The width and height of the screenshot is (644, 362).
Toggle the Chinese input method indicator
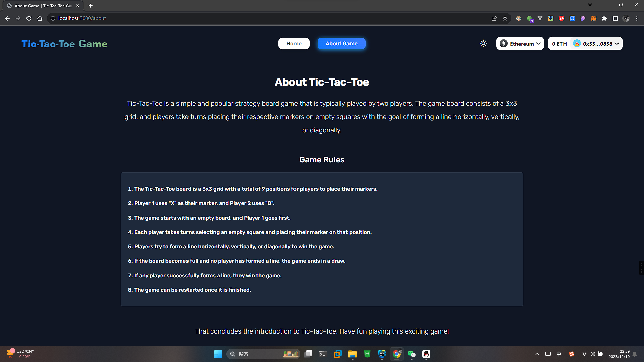(x=559, y=354)
